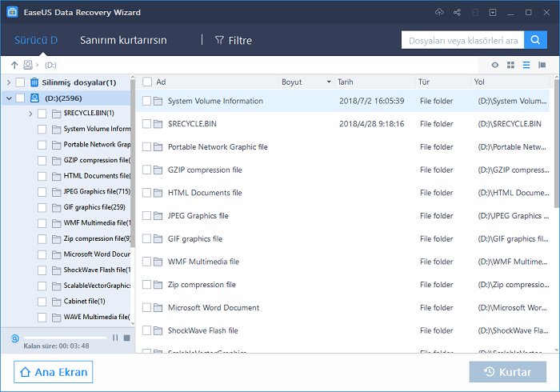
Task: Tick the select-all checkbox beside Ad
Action: [x=146, y=82]
